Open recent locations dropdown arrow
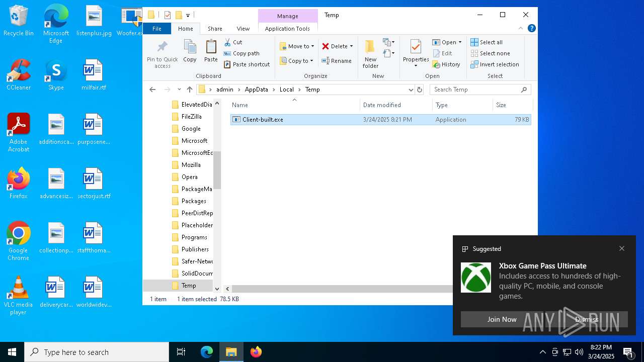The width and height of the screenshot is (644, 362). [179, 89]
